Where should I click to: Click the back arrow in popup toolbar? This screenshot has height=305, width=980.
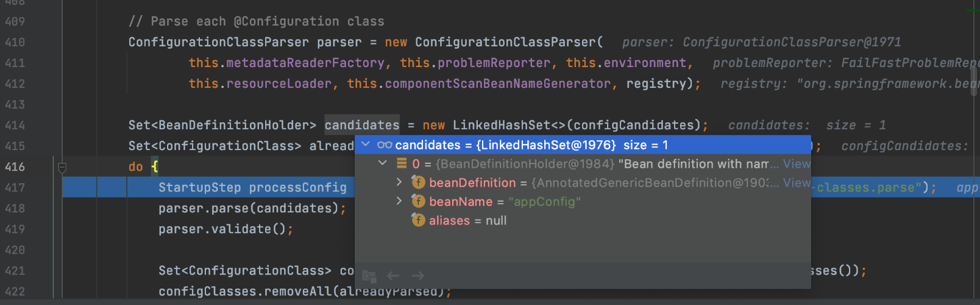[393, 276]
